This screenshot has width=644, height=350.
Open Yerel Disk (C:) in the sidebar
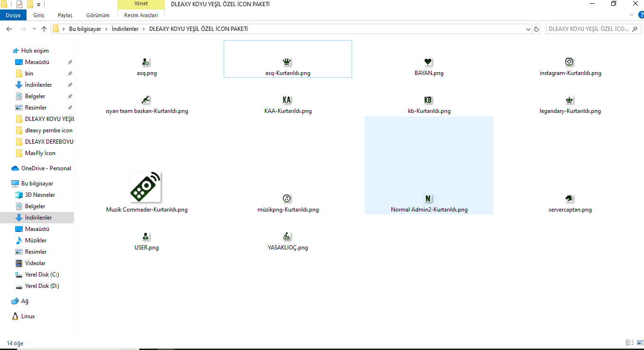[42, 275]
